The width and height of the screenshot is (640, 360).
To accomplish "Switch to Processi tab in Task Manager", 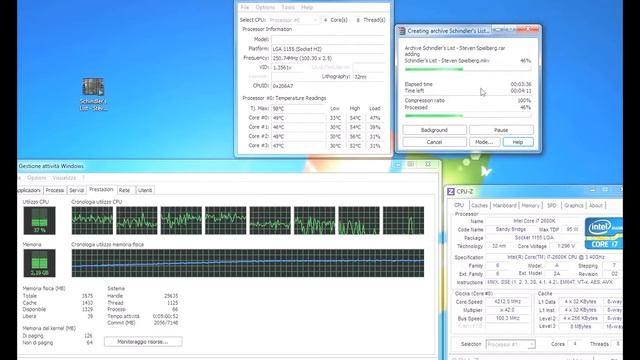I will 55,190.
